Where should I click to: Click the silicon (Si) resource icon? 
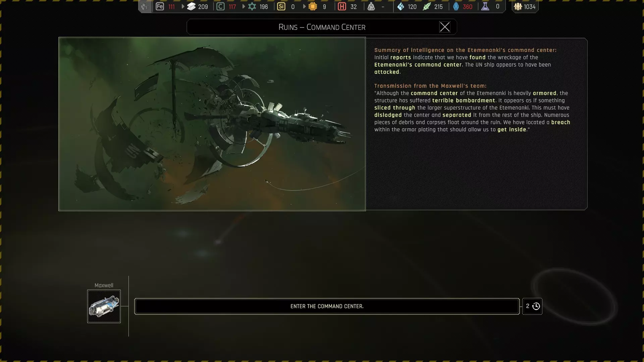(x=281, y=6)
